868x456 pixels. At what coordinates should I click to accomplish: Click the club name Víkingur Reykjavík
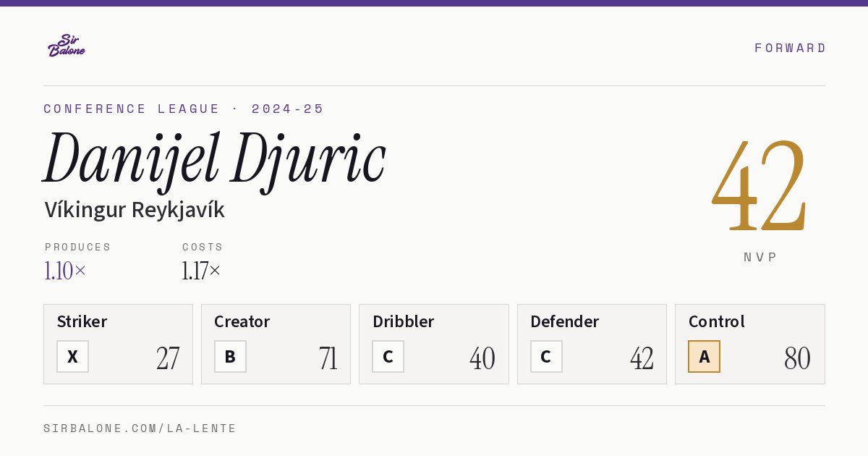coord(135,210)
